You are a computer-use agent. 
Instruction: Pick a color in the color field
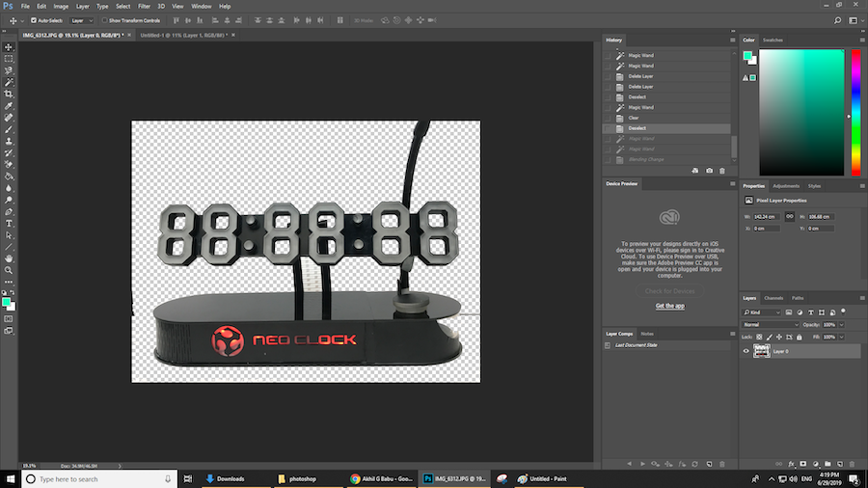pyautogui.click(x=801, y=112)
